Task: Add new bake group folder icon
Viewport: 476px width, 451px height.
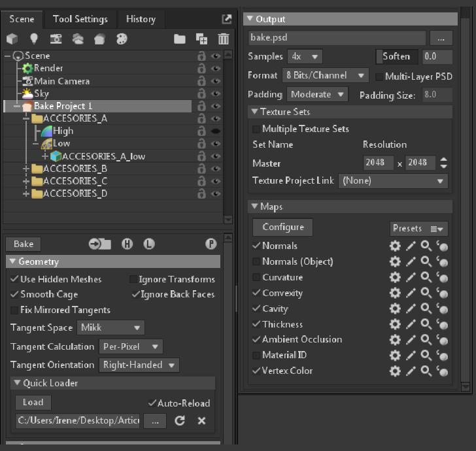Action: pyautogui.click(x=100, y=244)
